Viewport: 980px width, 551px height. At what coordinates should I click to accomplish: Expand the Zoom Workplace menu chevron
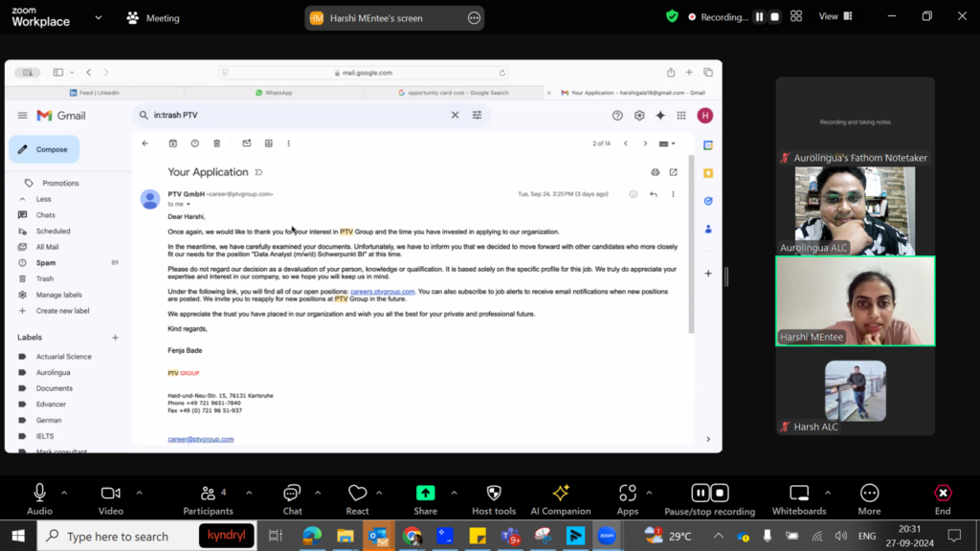[98, 17]
